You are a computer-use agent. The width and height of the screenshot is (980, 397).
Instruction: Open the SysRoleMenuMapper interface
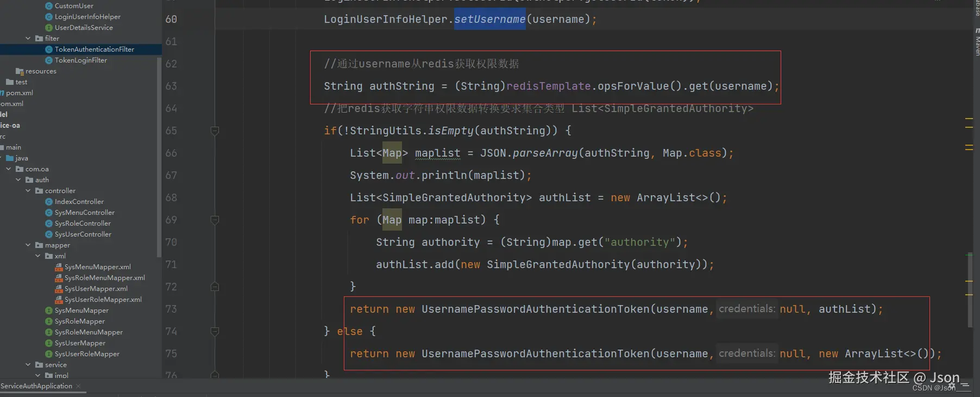[89, 332]
